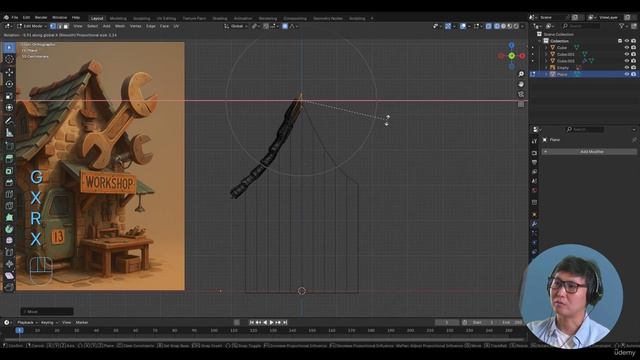640x360 pixels.
Task: Select the Edge Slide tool
Action: click(9, 252)
